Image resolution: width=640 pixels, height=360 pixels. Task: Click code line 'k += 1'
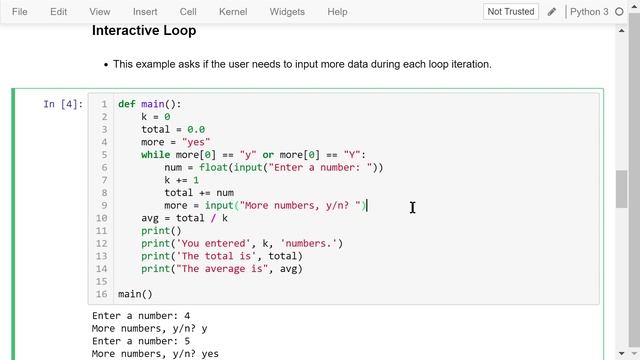click(x=182, y=180)
